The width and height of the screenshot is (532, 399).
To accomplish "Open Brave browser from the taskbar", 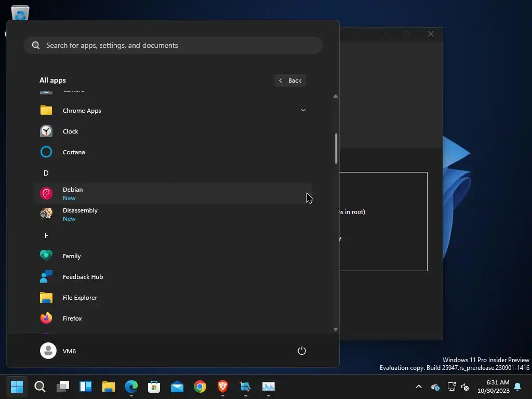I will pyautogui.click(x=222, y=387).
